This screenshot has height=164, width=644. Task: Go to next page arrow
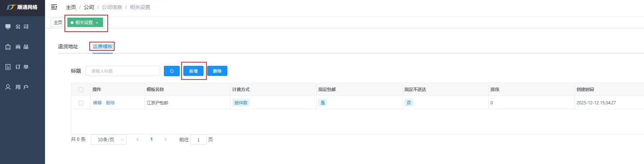[x=165, y=140]
